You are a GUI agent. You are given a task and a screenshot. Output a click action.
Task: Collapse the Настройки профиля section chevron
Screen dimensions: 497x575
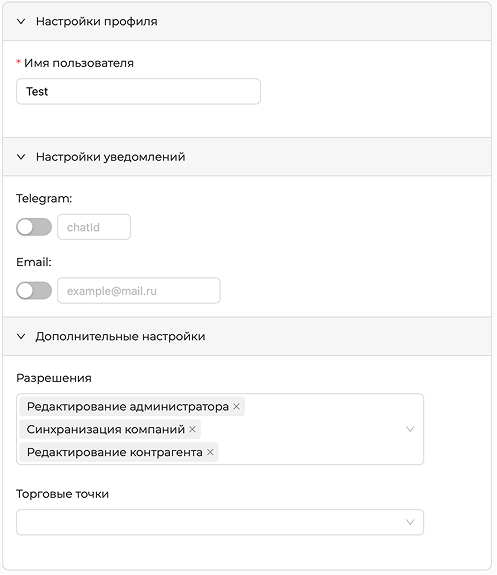point(21,22)
